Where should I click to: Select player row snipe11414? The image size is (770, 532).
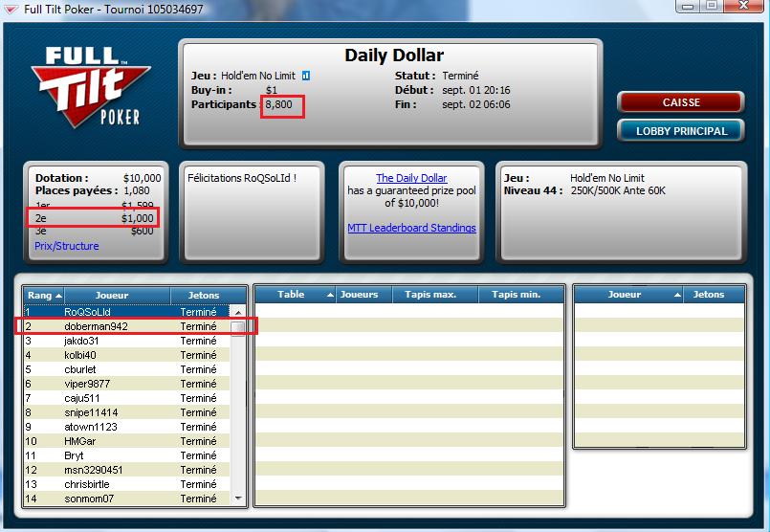126,412
